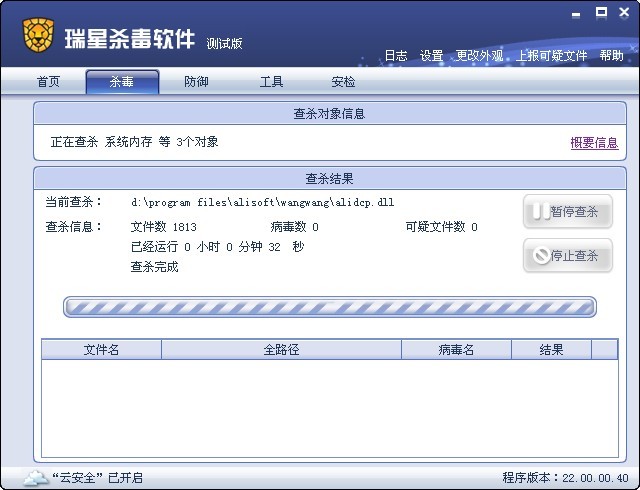The image size is (640, 490).
Task: Click the 查杀结果 panel header
Action: point(329,178)
